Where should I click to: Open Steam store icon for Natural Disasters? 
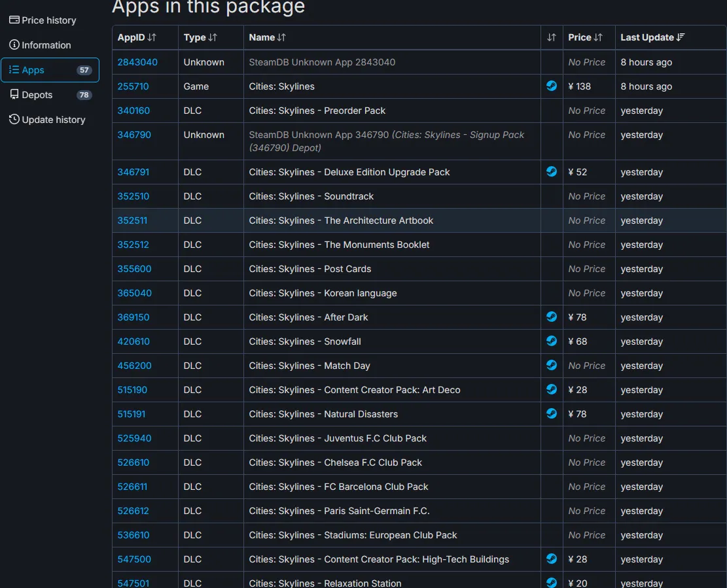(x=551, y=413)
